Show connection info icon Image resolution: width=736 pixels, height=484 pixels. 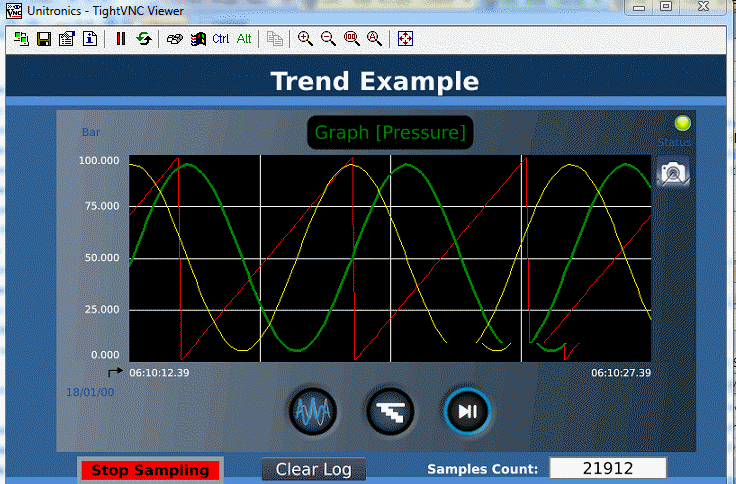coord(89,39)
